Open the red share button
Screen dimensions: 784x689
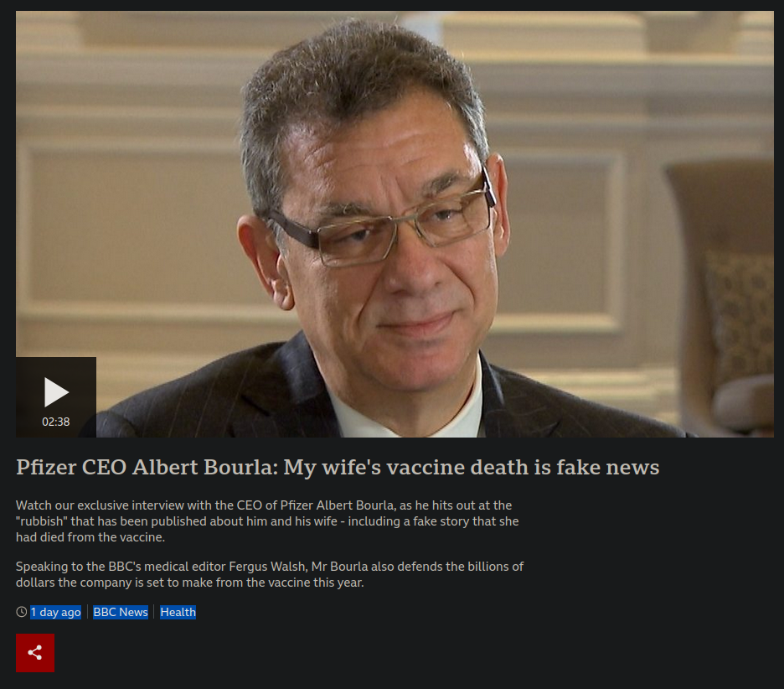pos(35,652)
